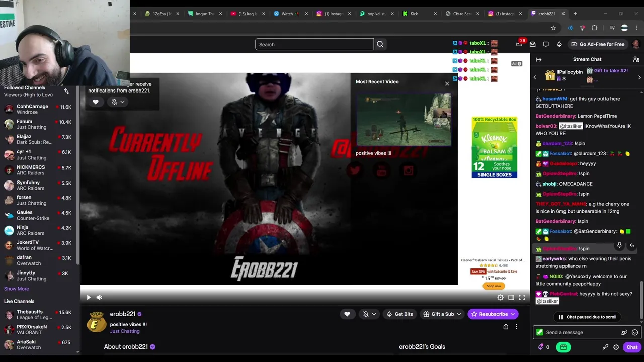
Task: Reply to the highlighted !spin message
Action: tap(632, 245)
